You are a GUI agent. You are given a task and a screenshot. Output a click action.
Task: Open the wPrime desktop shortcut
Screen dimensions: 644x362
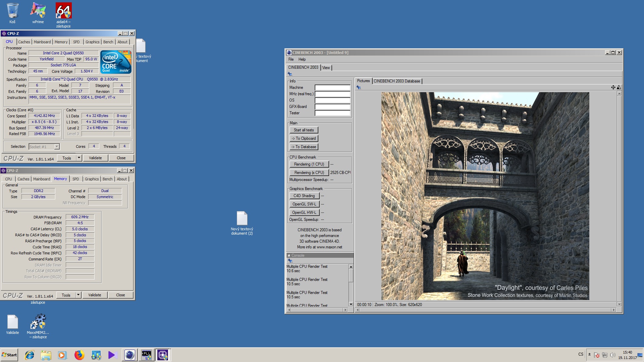38,13
